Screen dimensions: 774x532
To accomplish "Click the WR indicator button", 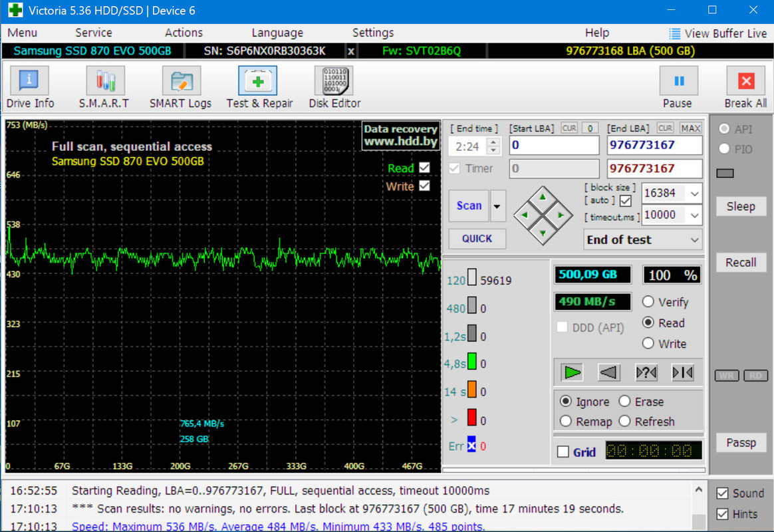I will tap(727, 376).
